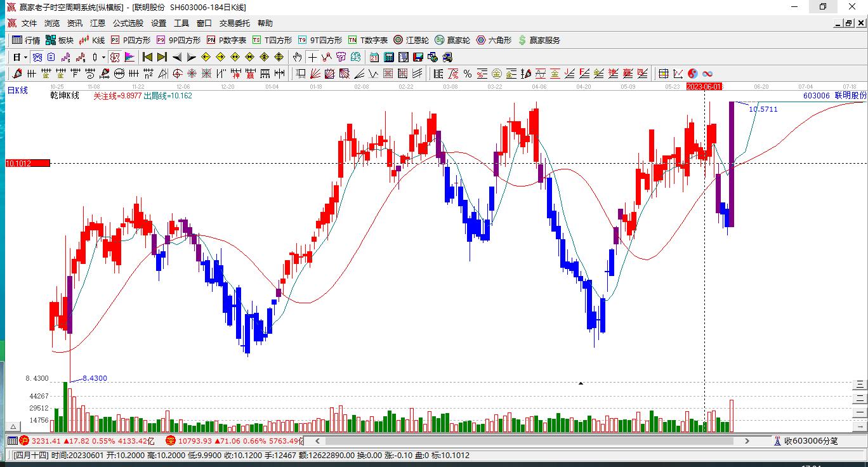Open the 设置 menu

159,23
